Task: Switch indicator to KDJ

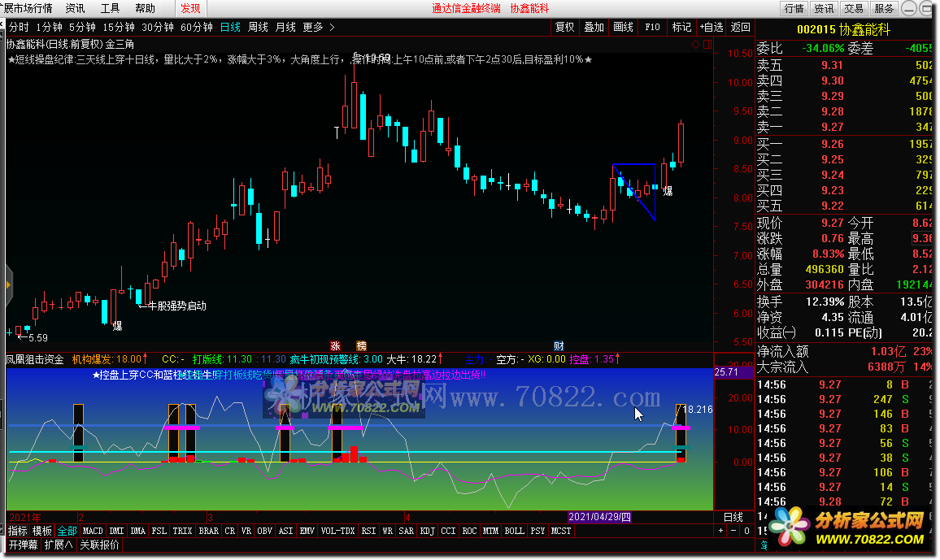Action: 427,531
